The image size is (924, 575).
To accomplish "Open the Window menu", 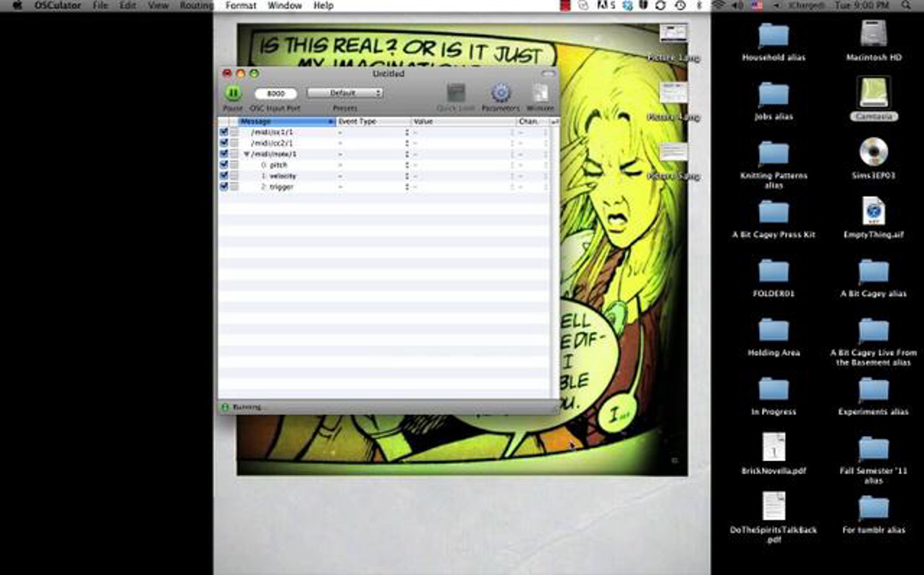I will pos(285,6).
